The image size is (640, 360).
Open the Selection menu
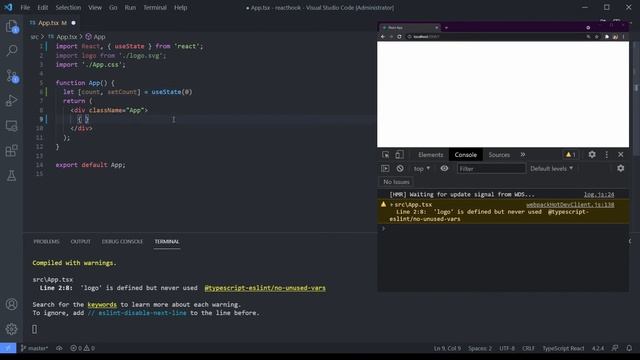point(68,7)
